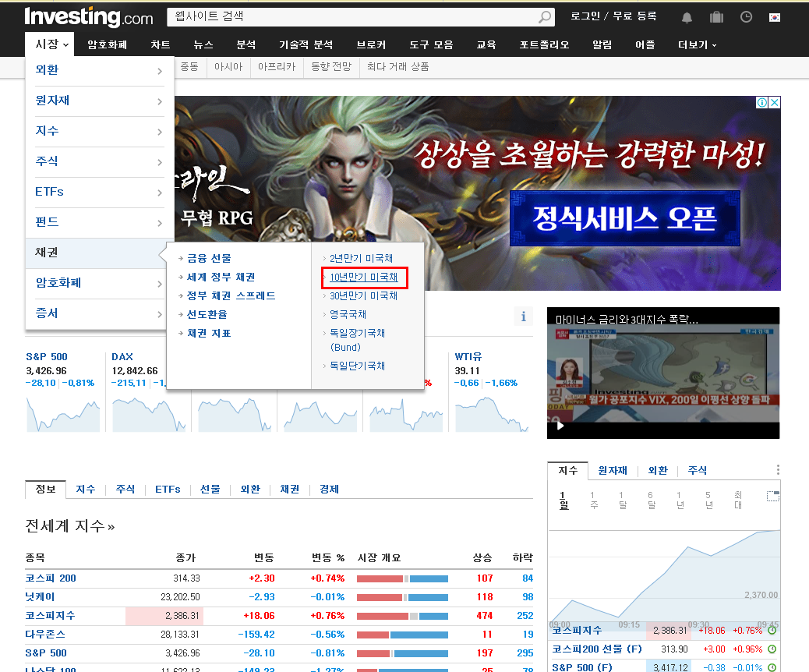The image size is (809, 672).
Task: Switch to the 외환 tab in chart panel
Action: pyautogui.click(x=658, y=470)
